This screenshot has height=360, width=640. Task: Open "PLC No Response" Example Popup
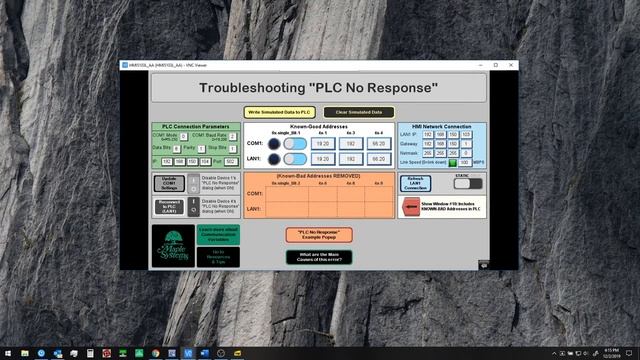coord(319,235)
